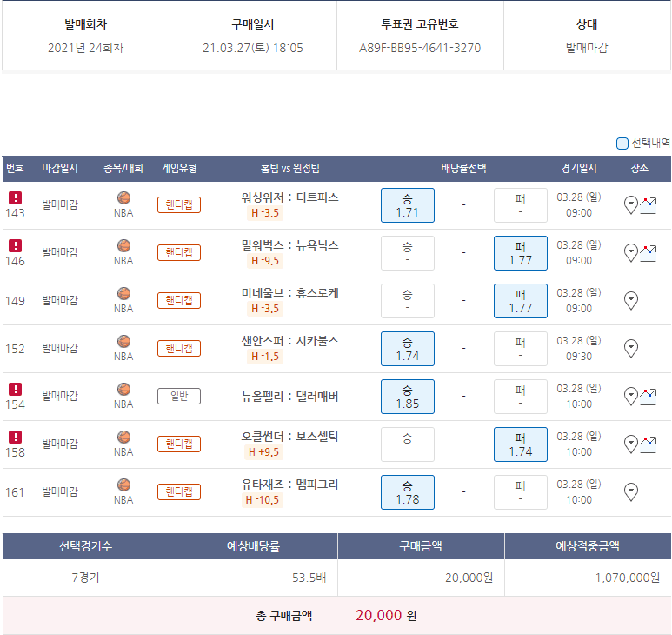Click the ticket ID A89F-BB95-4641-3270
672x635 pixels.
point(420,48)
